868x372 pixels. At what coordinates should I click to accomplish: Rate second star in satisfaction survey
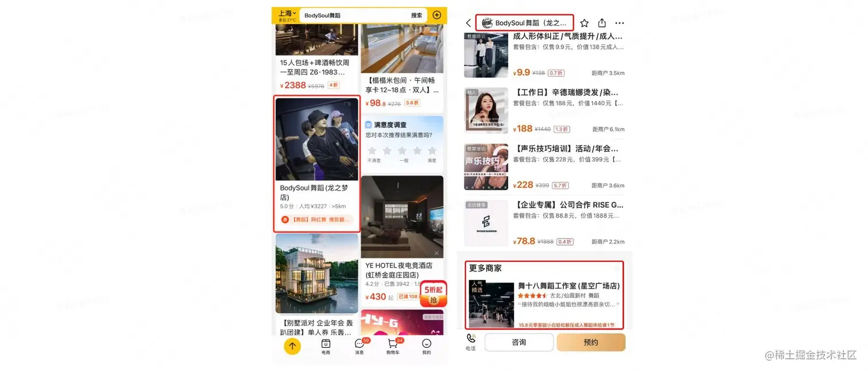(387, 151)
